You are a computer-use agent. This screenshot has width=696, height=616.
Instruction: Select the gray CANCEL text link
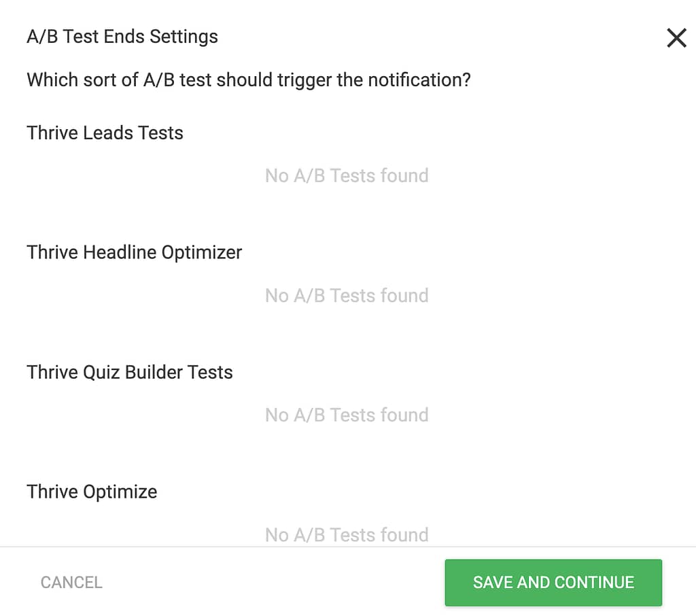click(x=71, y=582)
